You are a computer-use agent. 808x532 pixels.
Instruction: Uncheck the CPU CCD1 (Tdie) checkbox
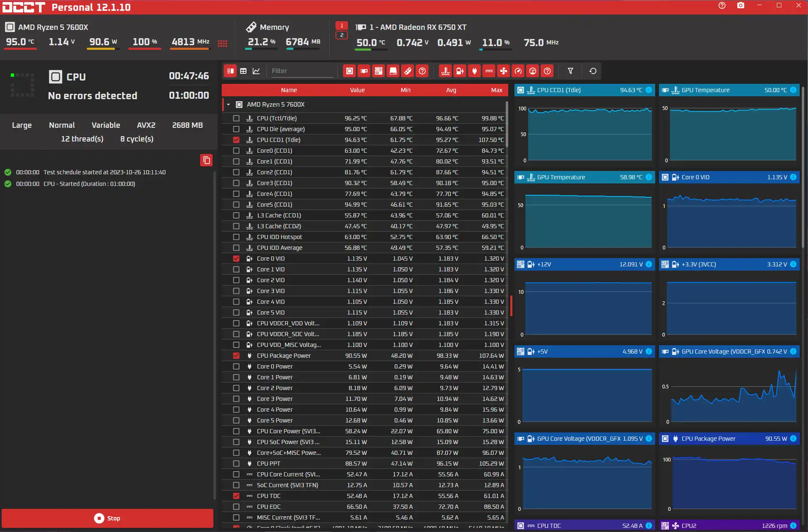[x=236, y=140]
